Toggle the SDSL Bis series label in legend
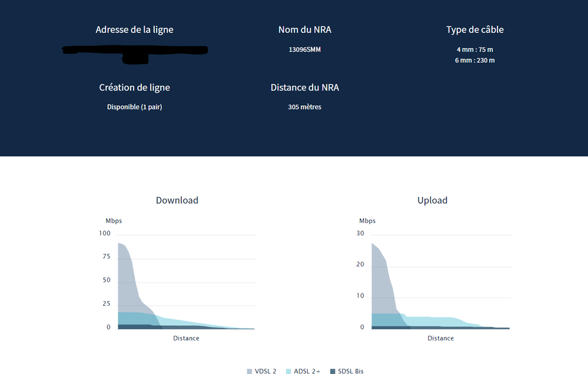588x374 pixels. pyautogui.click(x=351, y=371)
